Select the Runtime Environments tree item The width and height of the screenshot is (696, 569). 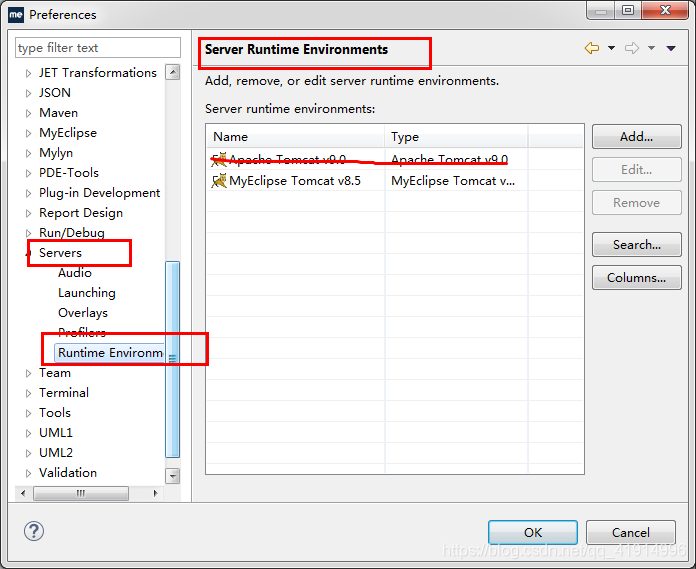click(x=110, y=352)
